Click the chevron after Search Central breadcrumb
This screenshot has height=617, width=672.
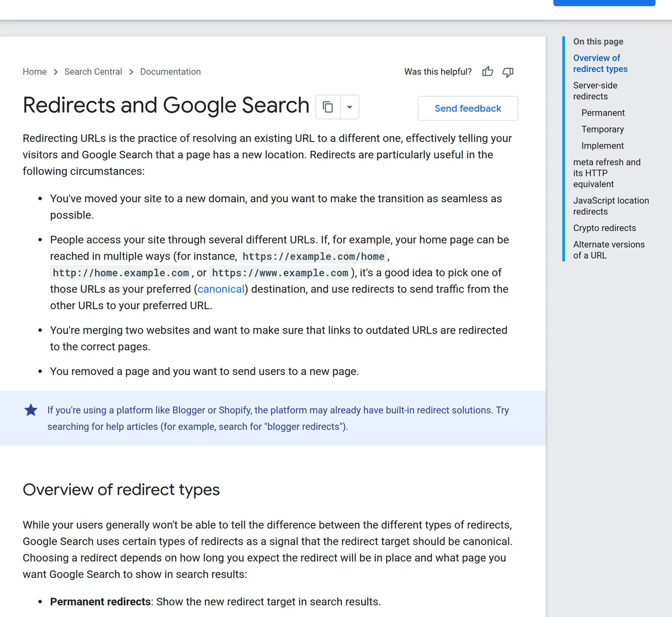point(131,72)
